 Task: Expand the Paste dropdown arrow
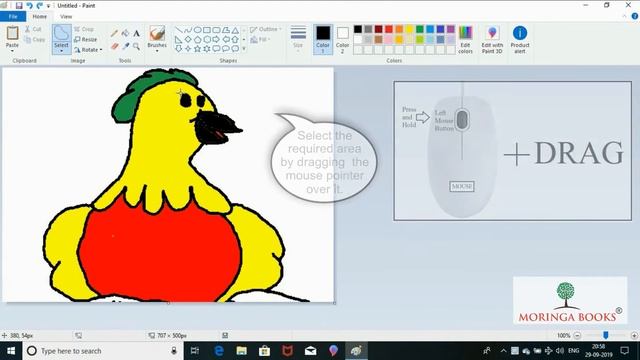pos(12,51)
